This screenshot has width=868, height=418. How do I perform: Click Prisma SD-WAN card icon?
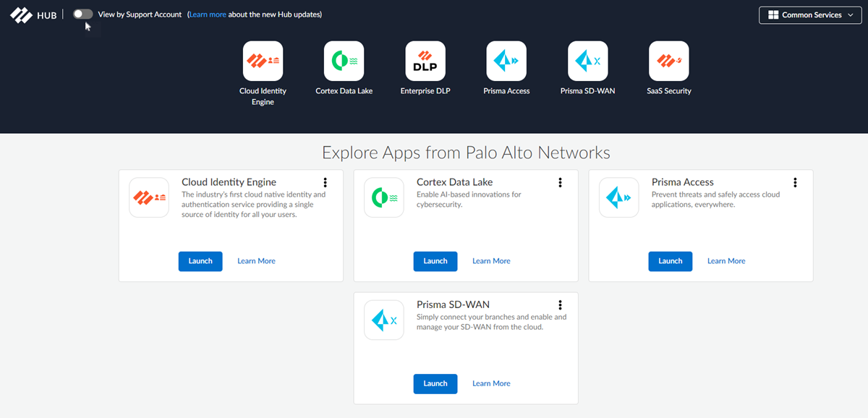point(384,320)
